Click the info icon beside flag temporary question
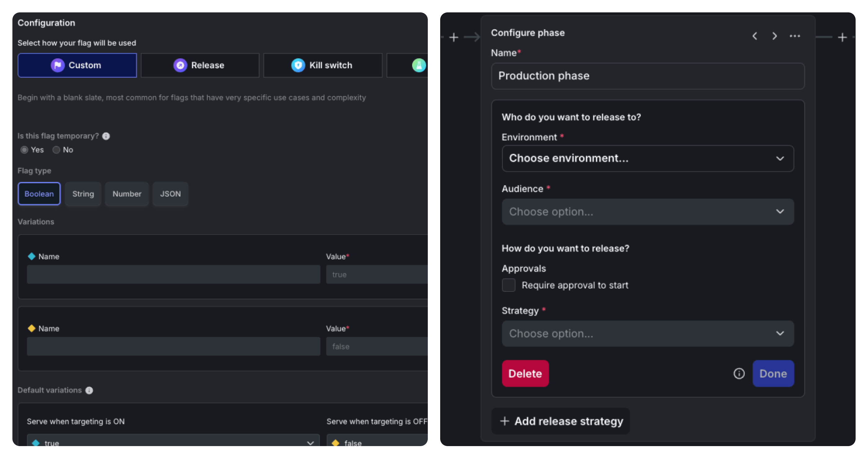Screen dimensions: 868x456 pyautogui.click(x=106, y=136)
